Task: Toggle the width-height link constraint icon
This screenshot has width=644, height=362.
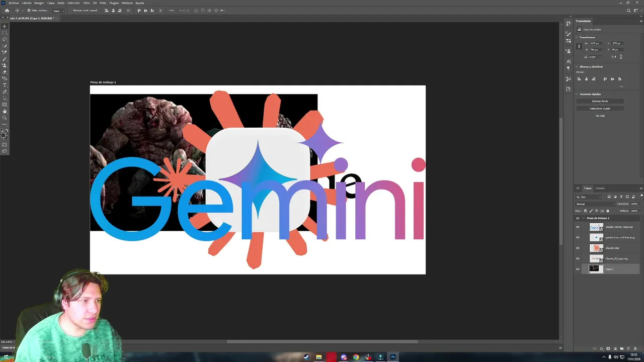Action: pyautogui.click(x=579, y=46)
